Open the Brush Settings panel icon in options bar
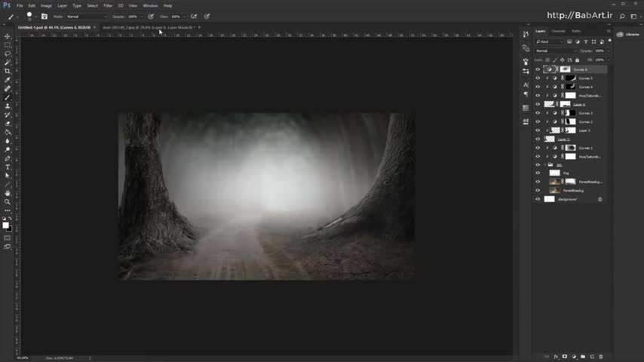Viewport: 644px width, 362px height. point(44,17)
